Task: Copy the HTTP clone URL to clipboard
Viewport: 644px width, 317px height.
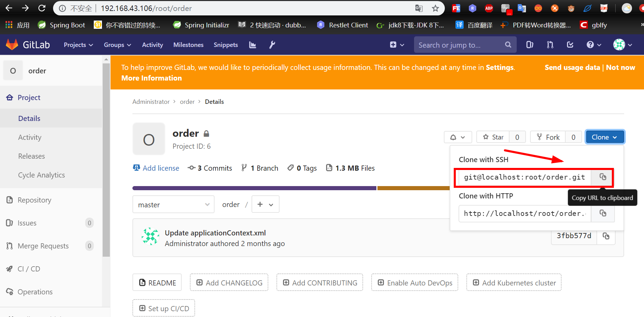Action: click(x=603, y=214)
